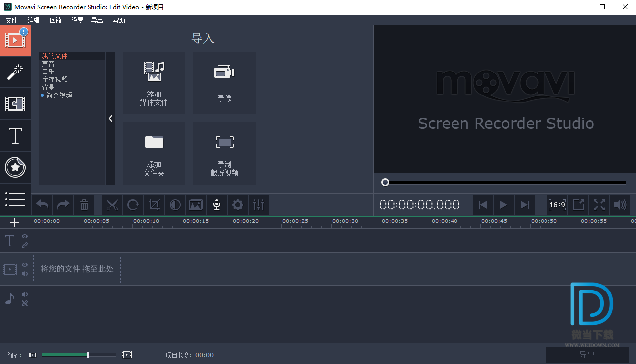Select 简介视频 category
The image size is (636, 364).
73,95
